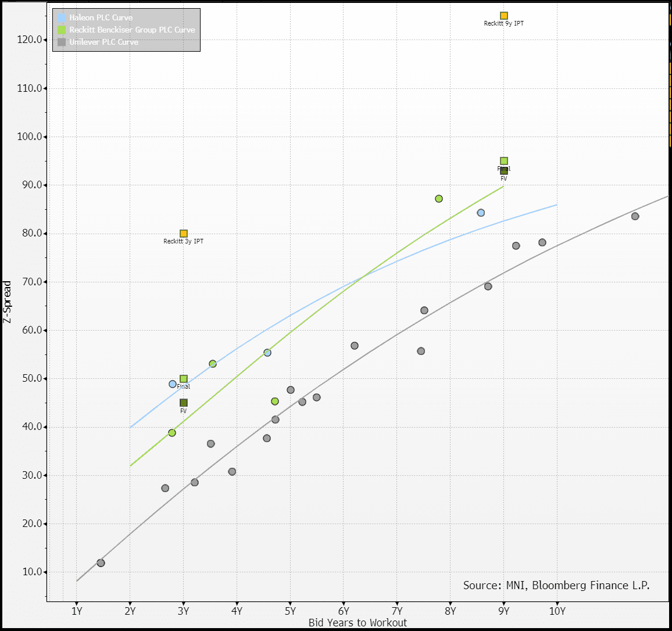Click the 120.0 y-axis tick label

pyautogui.click(x=30, y=40)
